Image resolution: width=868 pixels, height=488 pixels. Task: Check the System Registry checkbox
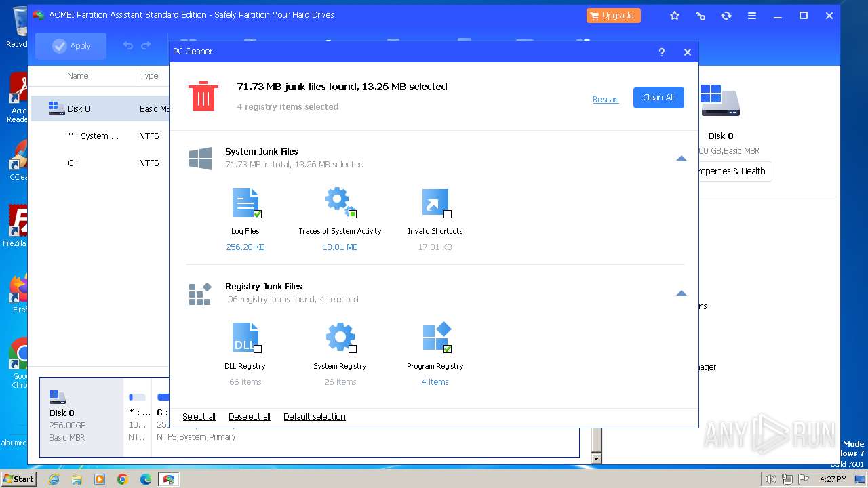353,349
